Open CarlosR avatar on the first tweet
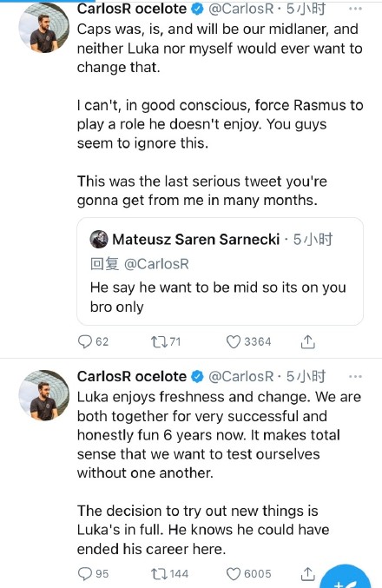 click(x=44, y=28)
